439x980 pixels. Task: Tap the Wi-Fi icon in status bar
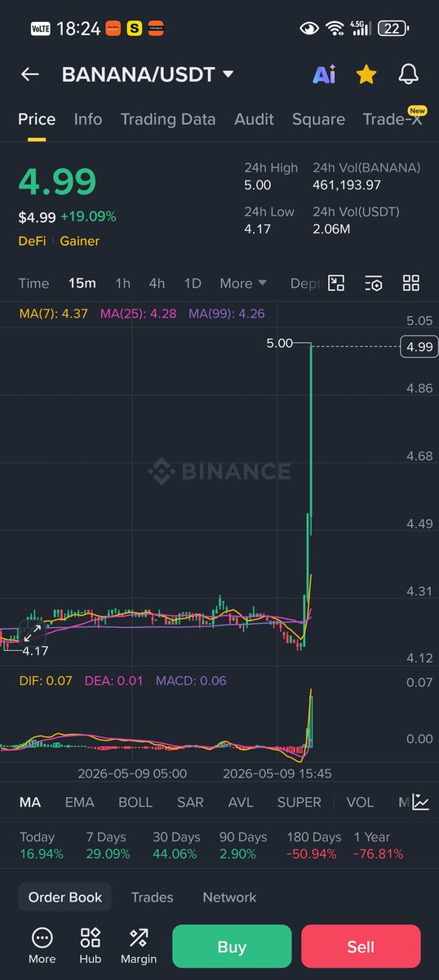[334, 28]
